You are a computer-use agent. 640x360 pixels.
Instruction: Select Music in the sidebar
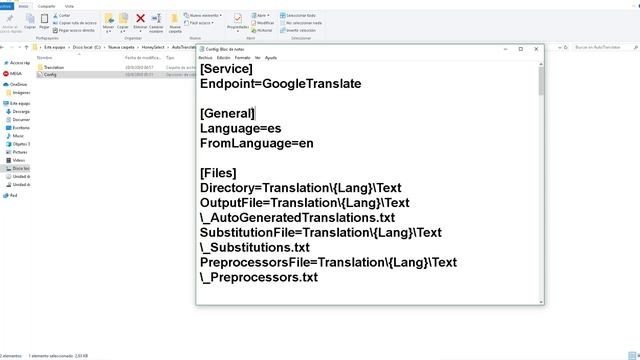click(x=15, y=136)
